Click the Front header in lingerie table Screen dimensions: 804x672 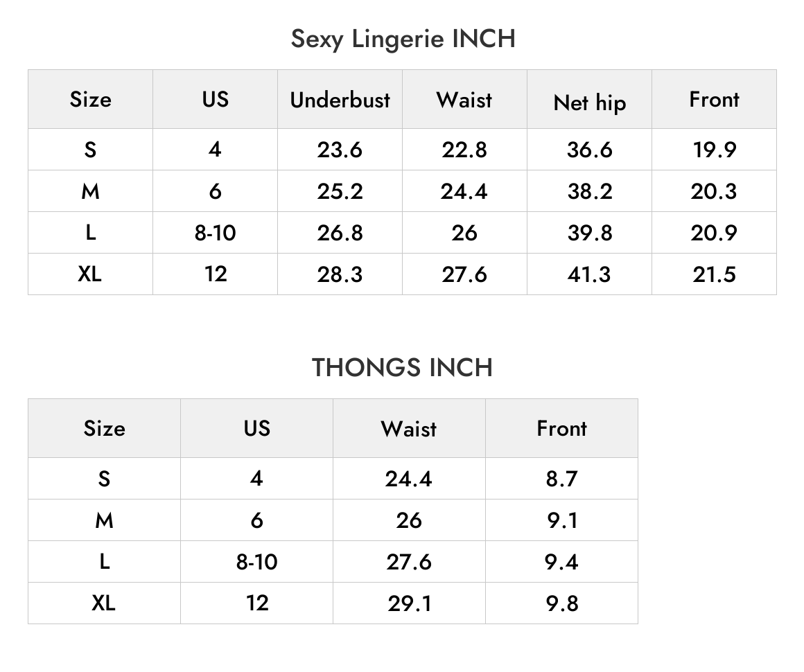pos(715,100)
